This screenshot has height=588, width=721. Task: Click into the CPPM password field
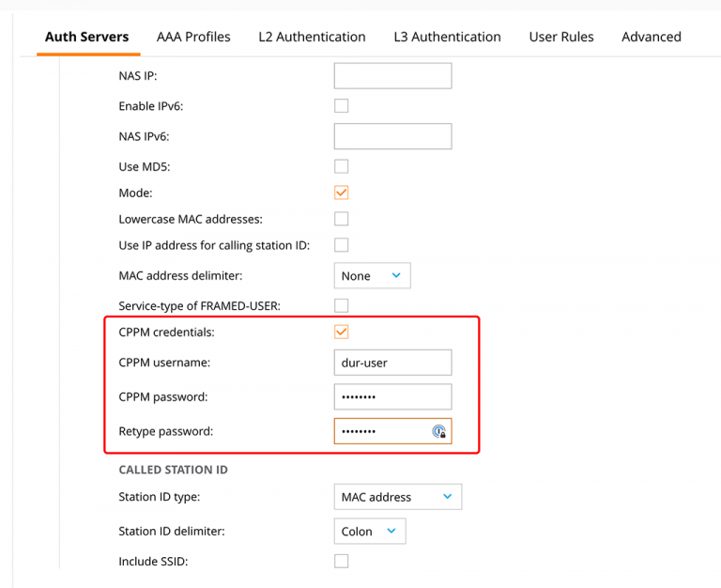(x=392, y=396)
